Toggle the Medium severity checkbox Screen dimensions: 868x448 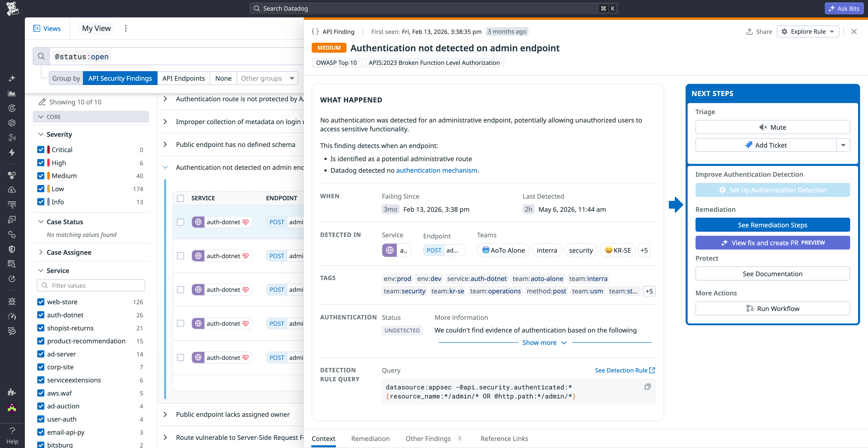[x=41, y=176]
